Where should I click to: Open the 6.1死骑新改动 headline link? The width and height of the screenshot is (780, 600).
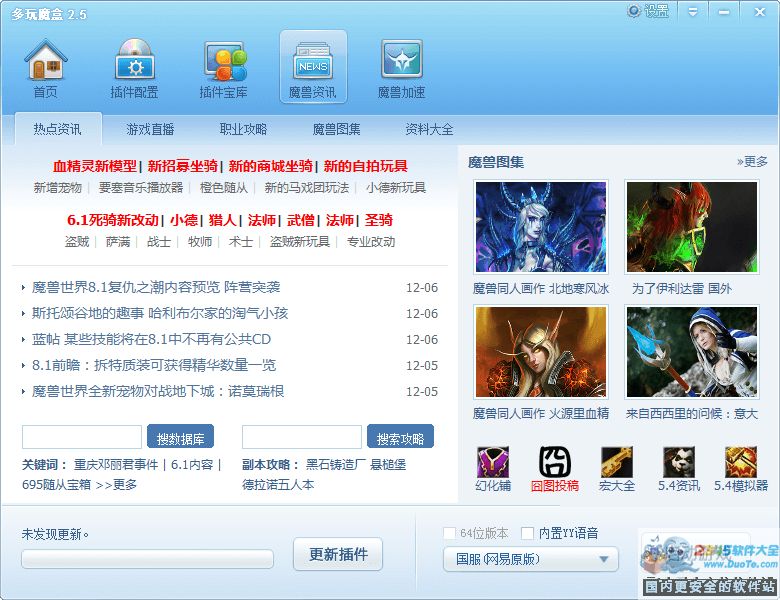point(113,220)
